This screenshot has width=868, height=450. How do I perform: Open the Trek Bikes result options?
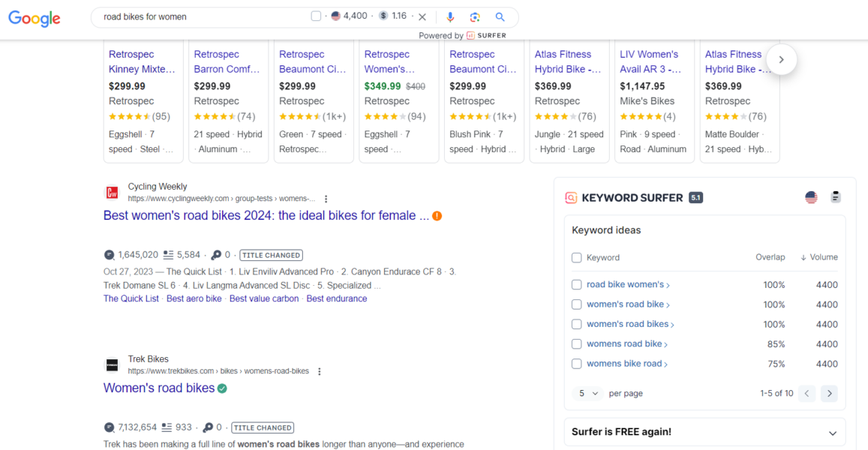(319, 370)
